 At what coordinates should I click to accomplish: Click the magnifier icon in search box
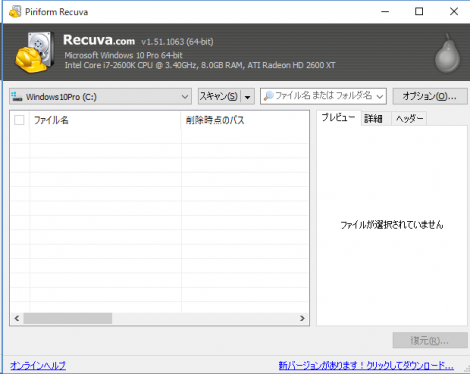pos(269,96)
